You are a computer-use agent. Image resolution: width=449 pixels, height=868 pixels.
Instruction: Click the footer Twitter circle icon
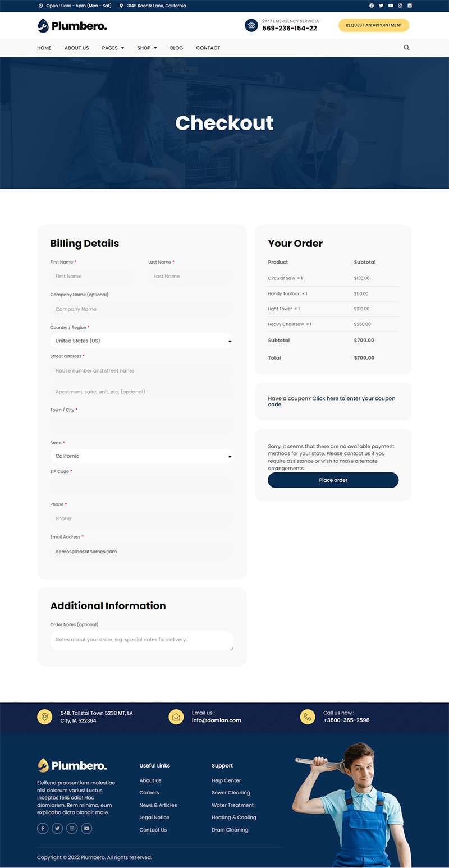(57, 828)
